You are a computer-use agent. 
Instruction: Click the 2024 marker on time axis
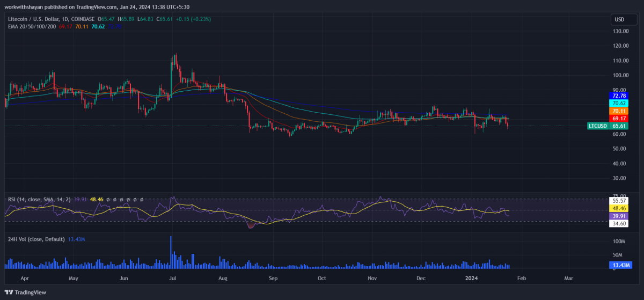(471, 279)
